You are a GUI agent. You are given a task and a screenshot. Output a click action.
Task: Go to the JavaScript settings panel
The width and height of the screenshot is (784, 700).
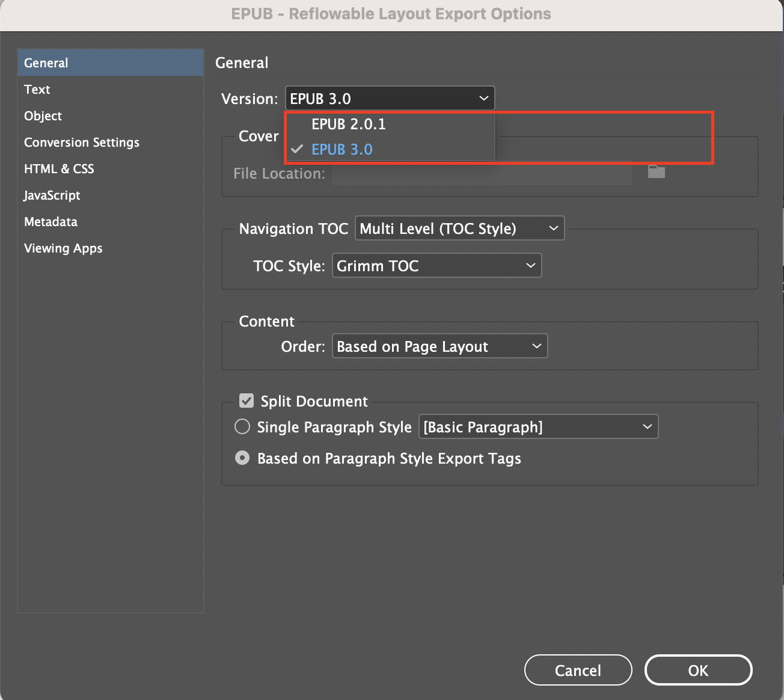(x=52, y=195)
